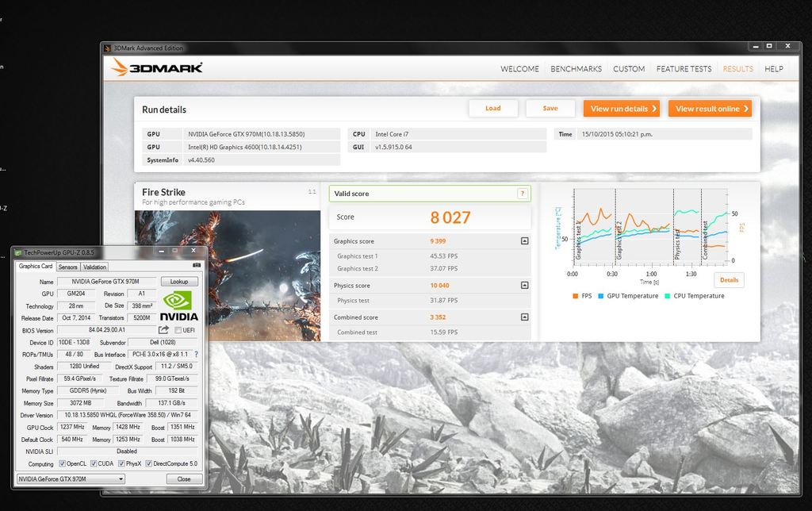Click View run details button
Image resolution: width=812 pixels, height=511 pixels.
(622, 109)
